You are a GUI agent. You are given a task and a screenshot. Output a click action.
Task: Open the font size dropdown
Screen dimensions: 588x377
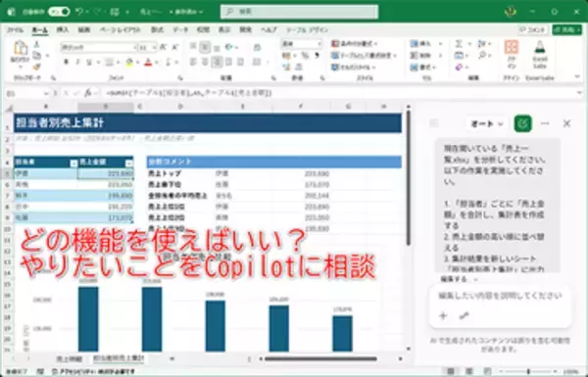pyautogui.click(x=154, y=48)
